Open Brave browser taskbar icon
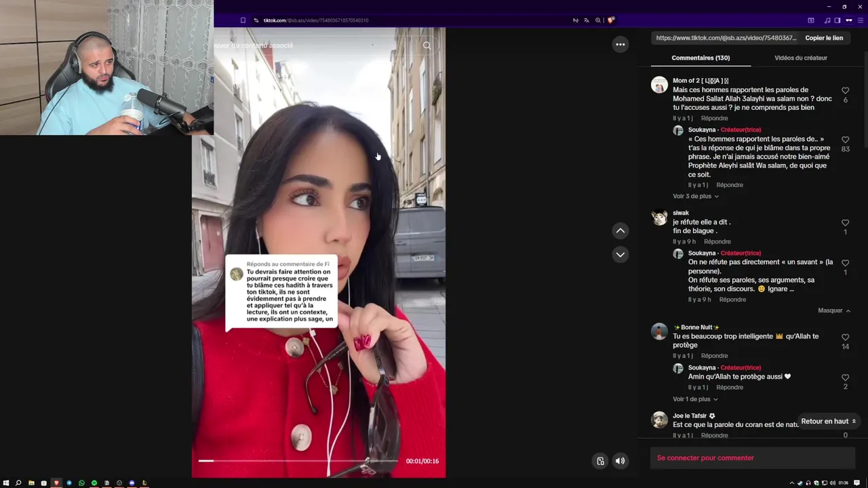This screenshot has height=488, width=868. click(x=56, y=483)
